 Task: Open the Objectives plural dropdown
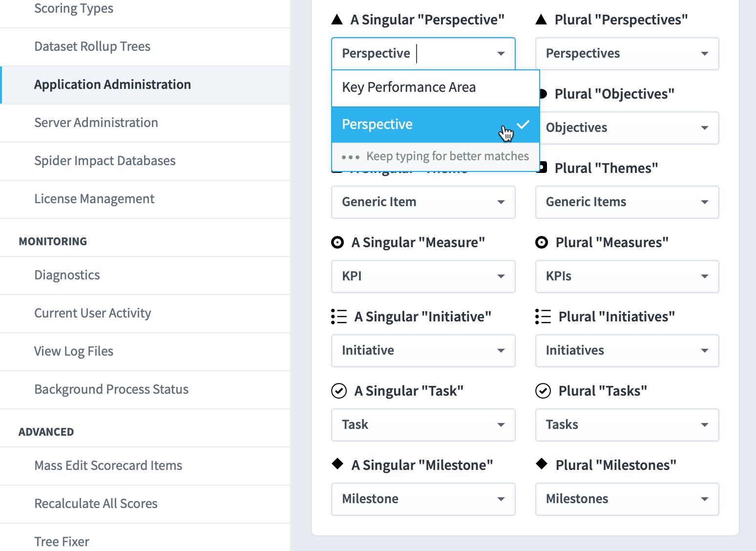point(629,128)
